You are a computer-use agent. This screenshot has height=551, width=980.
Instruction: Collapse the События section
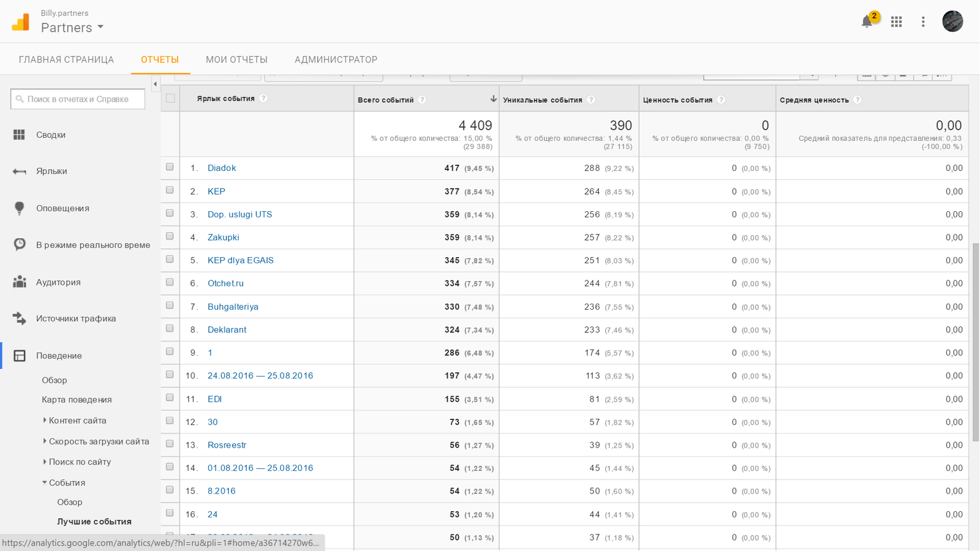(x=45, y=483)
